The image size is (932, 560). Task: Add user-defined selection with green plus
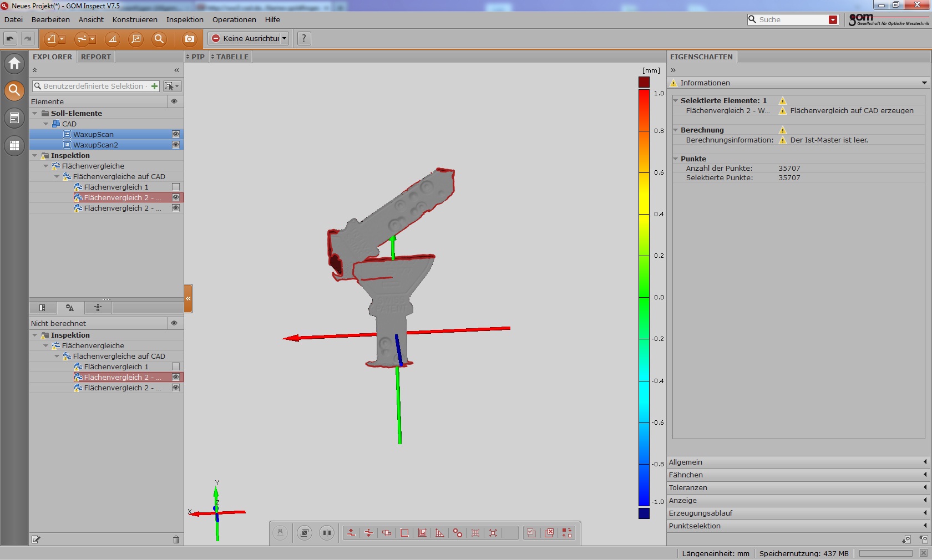(x=154, y=86)
